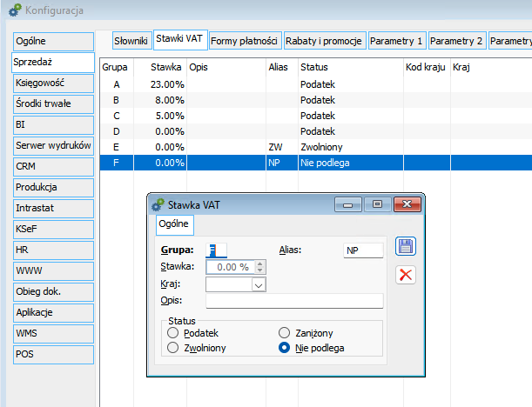Expand the Kraj dropdown list
Image resolution: width=532 pixels, height=407 pixels.
point(258,284)
